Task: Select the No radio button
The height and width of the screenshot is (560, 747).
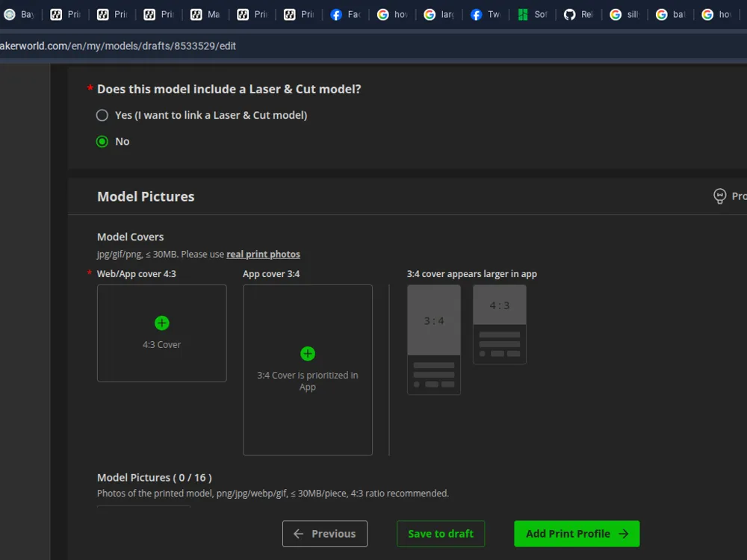Action: point(102,141)
